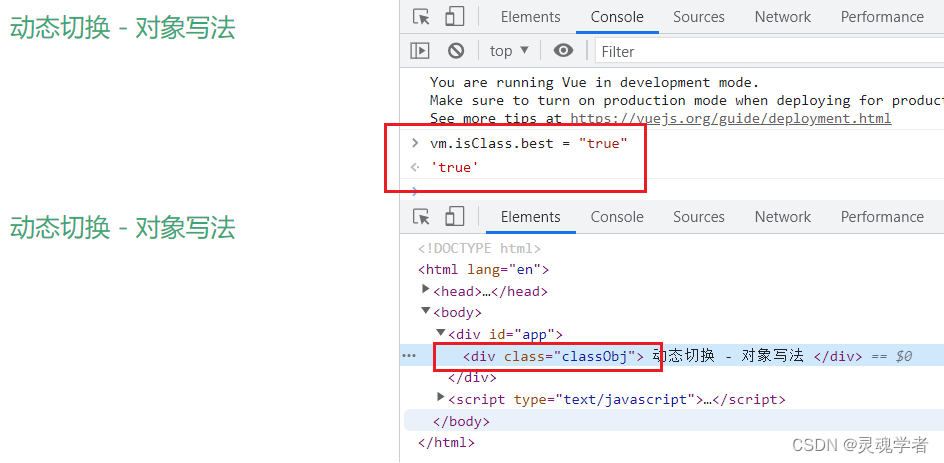Expand the head element node
Image resolution: width=944 pixels, height=463 pixels.
click(426, 290)
